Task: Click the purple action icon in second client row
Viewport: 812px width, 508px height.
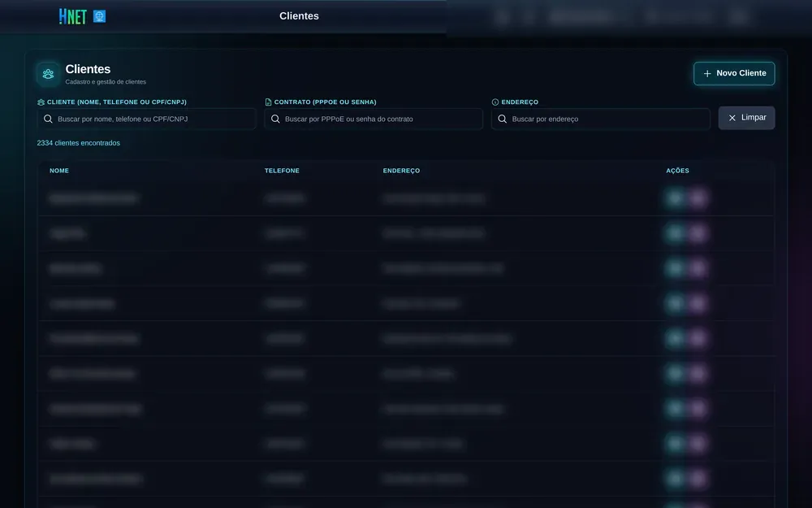Action: (698, 233)
